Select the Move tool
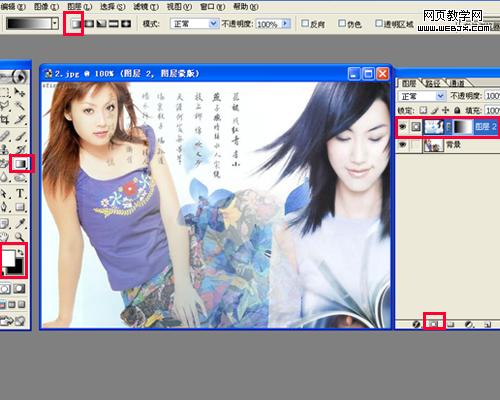 [20, 92]
